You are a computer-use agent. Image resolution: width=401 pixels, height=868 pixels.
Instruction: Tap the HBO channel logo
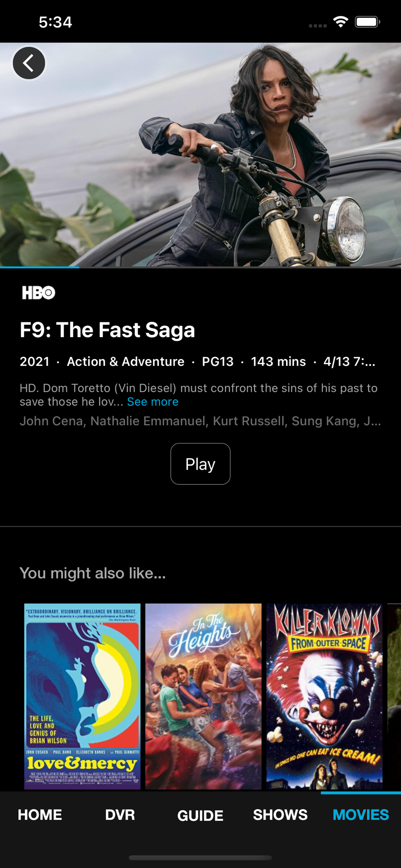click(x=39, y=293)
